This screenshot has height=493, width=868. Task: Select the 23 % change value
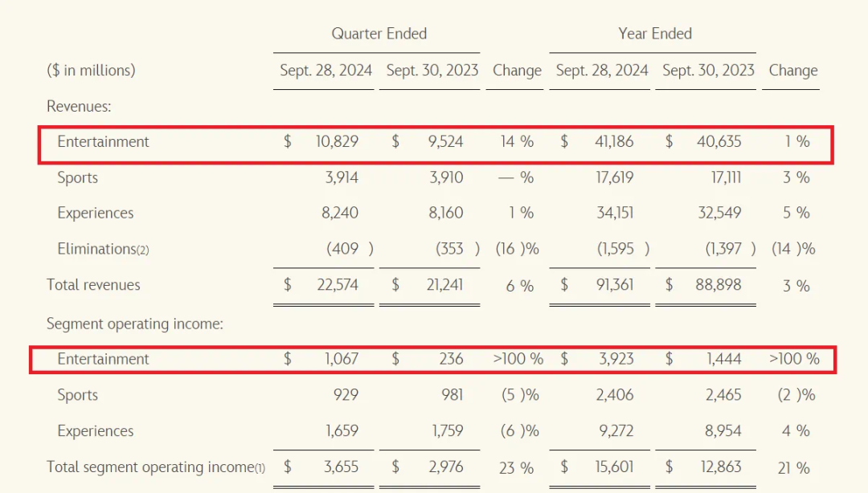coord(515,467)
